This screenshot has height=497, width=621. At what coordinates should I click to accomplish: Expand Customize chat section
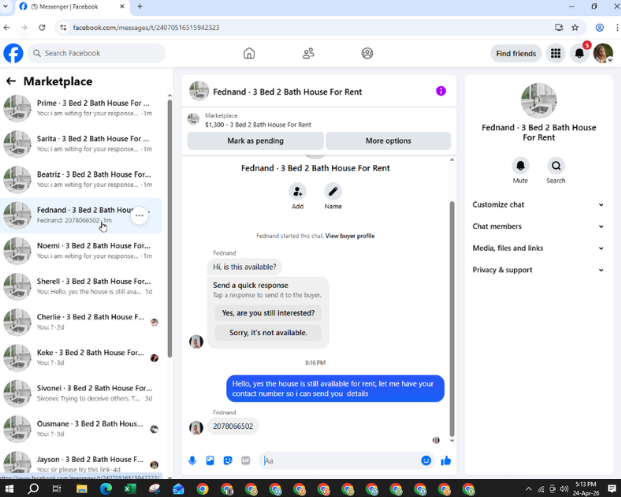pyautogui.click(x=538, y=205)
